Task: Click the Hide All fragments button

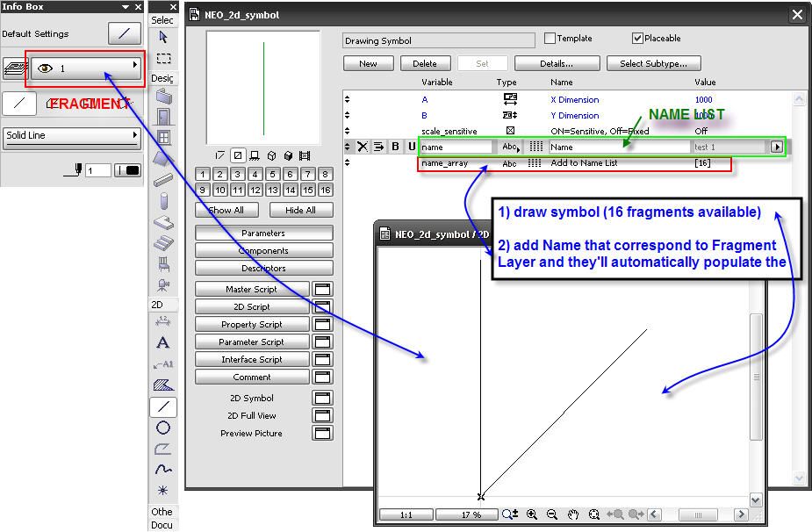Action: pyautogui.click(x=301, y=211)
